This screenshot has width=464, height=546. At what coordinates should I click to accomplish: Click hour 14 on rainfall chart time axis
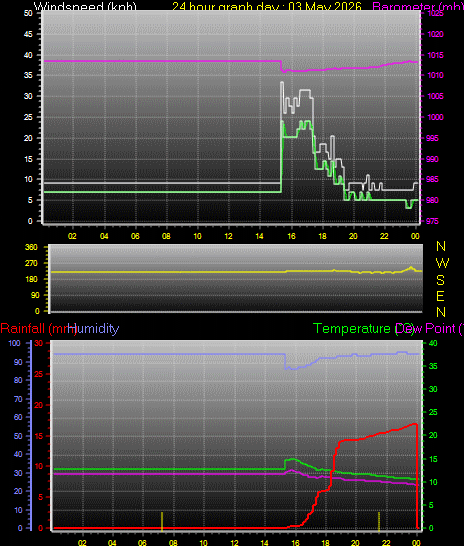(265, 543)
